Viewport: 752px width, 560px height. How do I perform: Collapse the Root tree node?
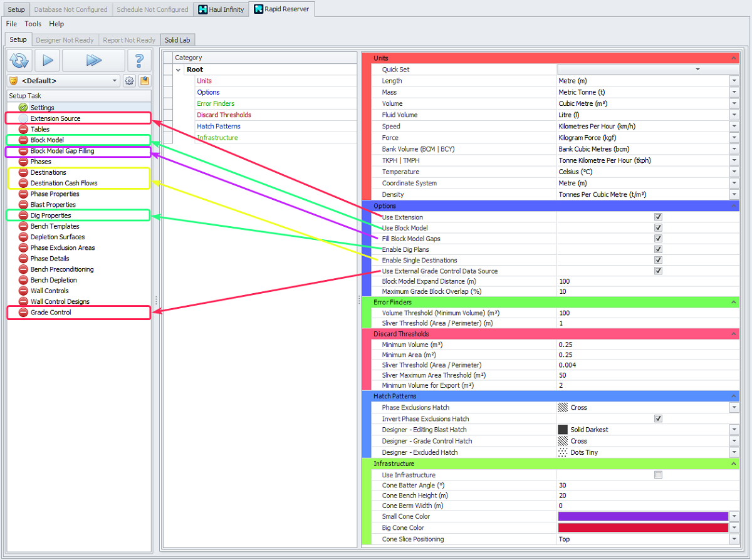click(x=179, y=70)
